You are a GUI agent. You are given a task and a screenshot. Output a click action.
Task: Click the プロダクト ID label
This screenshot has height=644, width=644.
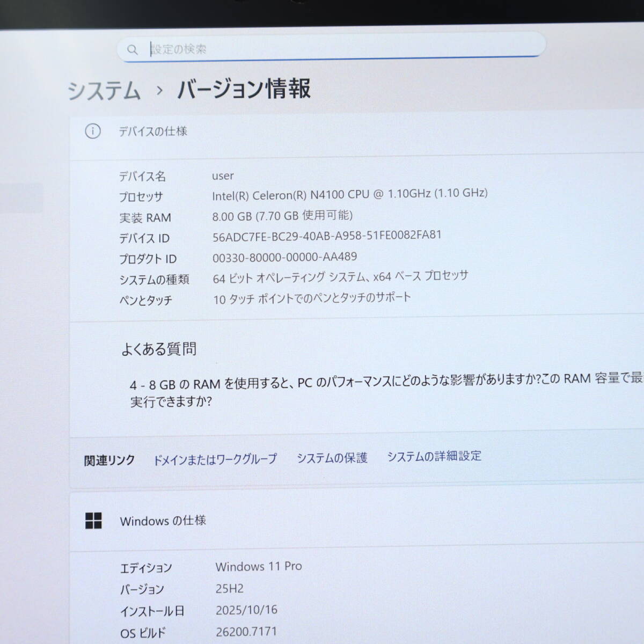pos(148,259)
